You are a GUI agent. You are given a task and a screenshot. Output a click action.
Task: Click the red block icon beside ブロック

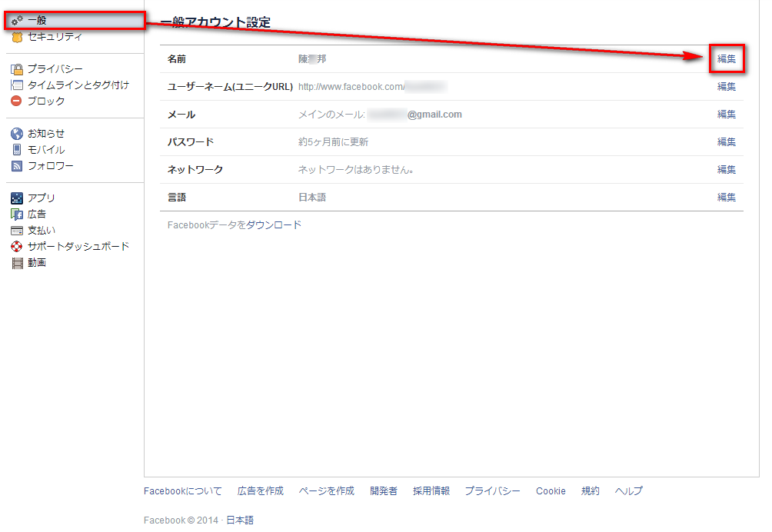(17, 101)
